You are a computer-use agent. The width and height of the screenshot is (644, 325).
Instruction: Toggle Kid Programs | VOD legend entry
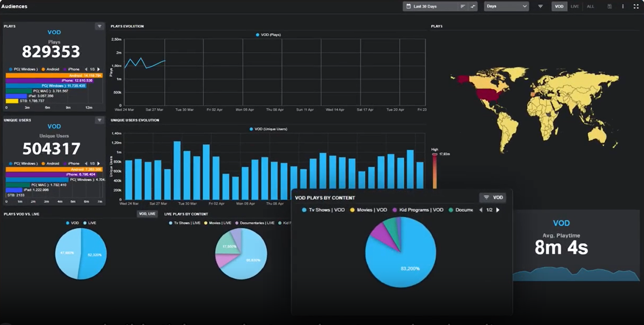click(418, 210)
